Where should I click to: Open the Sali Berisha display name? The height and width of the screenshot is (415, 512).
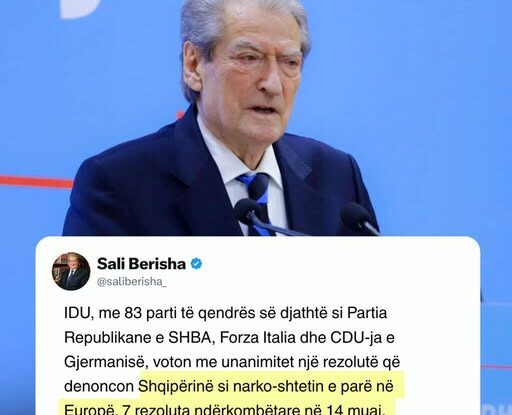pyautogui.click(x=141, y=264)
